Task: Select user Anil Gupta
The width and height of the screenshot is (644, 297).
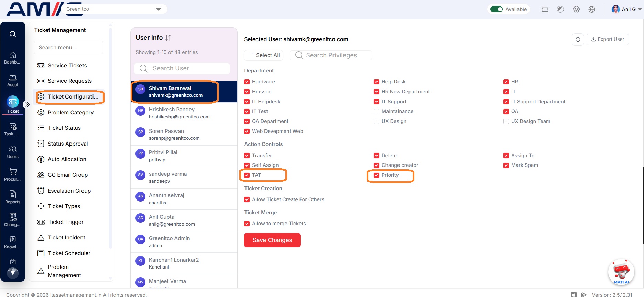Action: [x=184, y=220]
